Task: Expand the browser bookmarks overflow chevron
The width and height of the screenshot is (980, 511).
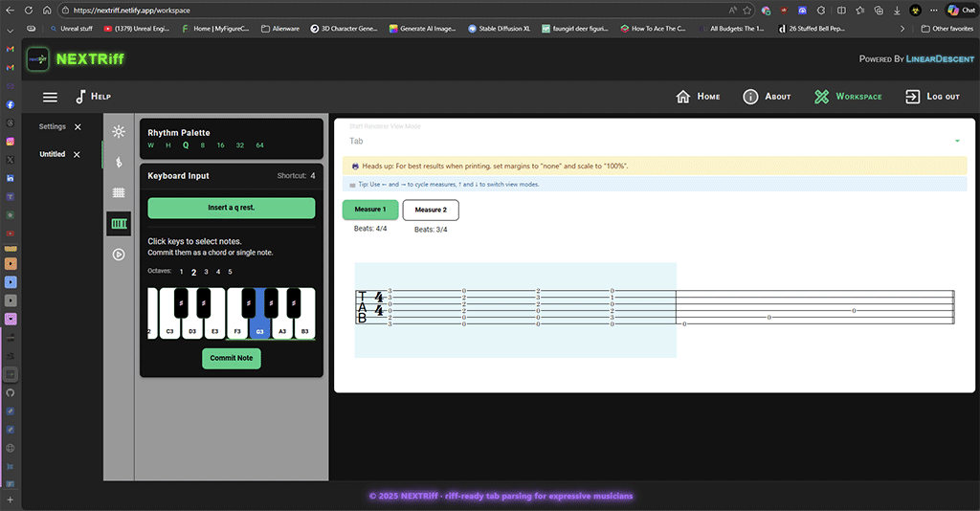Action: pos(902,29)
